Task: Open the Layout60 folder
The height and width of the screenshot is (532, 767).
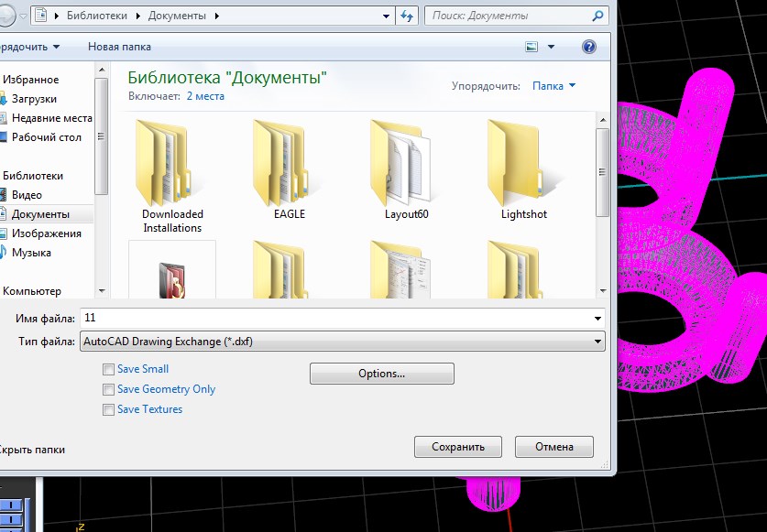Action: [407, 169]
